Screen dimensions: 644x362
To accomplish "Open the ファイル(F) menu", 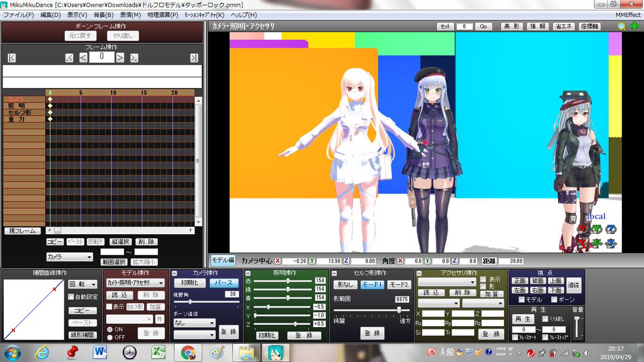I will 18,15.
